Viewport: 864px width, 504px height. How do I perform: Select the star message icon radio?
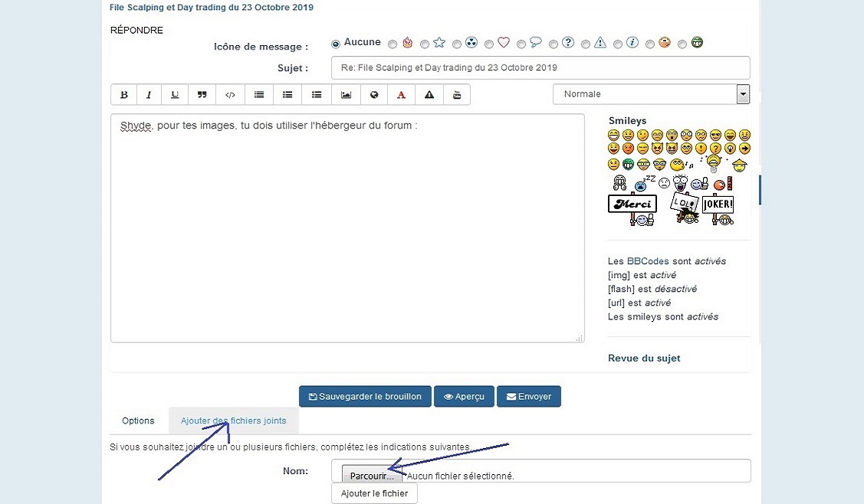pyautogui.click(x=424, y=44)
